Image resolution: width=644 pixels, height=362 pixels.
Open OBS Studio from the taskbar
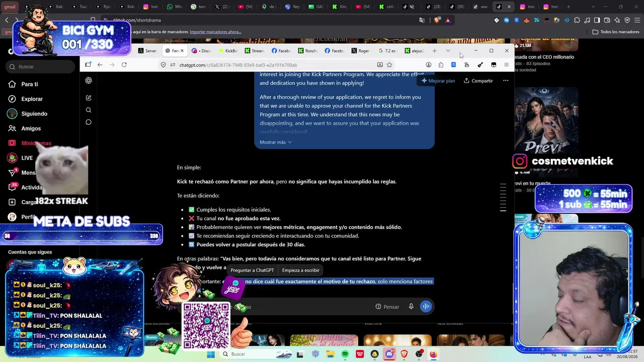point(419,354)
